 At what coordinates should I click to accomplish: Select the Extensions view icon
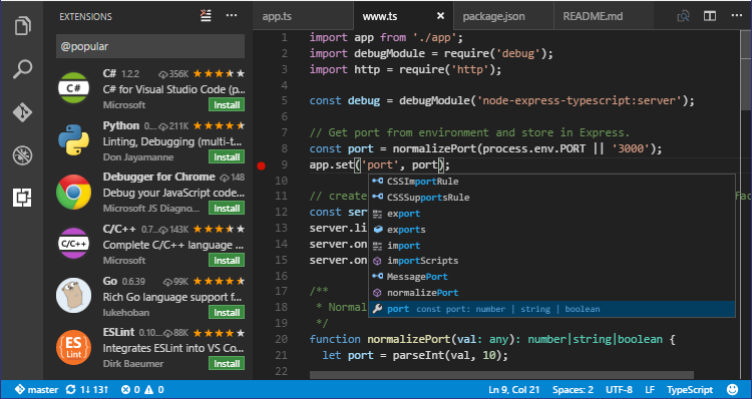tap(22, 198)
